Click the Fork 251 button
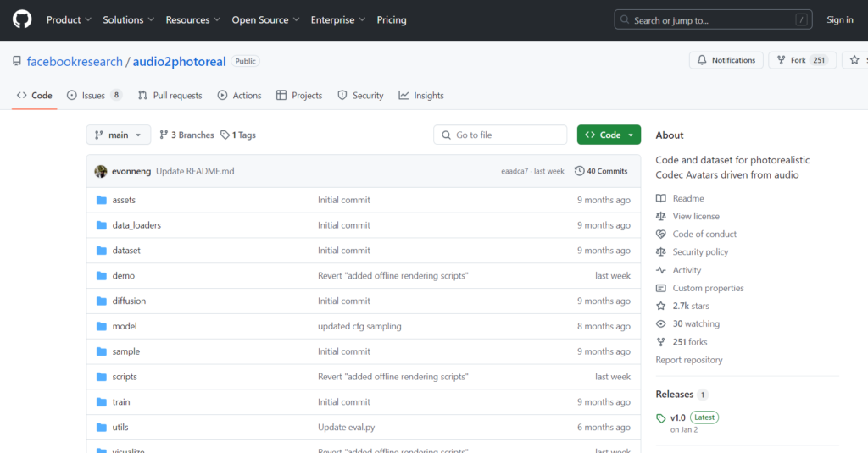This screenshot has height=453, width=868. coord(802,60)
